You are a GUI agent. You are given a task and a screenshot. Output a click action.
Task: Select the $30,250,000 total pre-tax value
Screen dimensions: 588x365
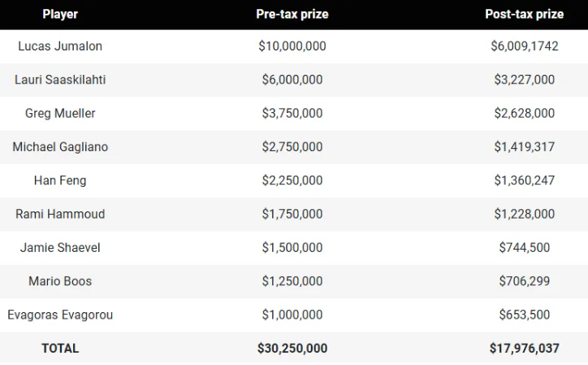pyautogui.click(x=292, y=349)
